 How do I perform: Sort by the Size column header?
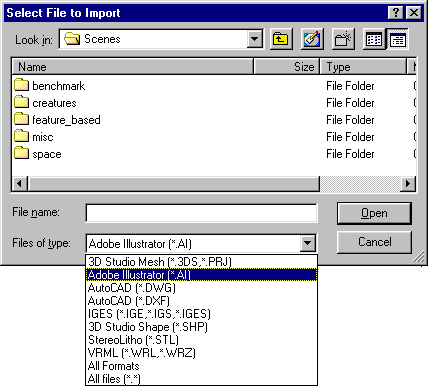(x=287, y=67)
